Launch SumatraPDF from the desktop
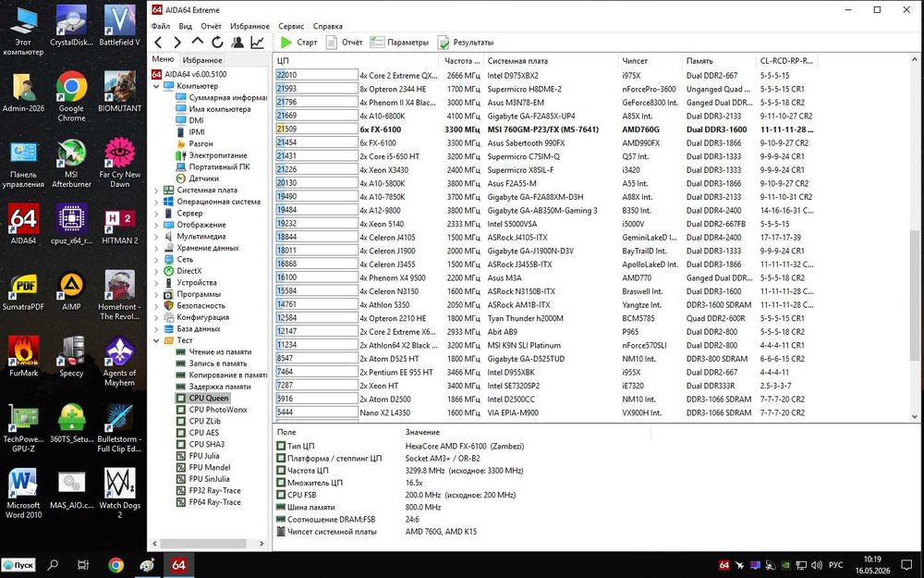 pyautogui.click(x=24, y=290)
